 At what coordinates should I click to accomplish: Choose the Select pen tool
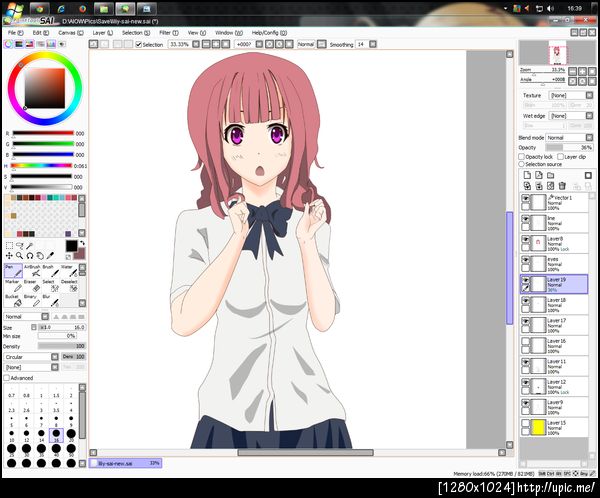[x=51, y=286]
